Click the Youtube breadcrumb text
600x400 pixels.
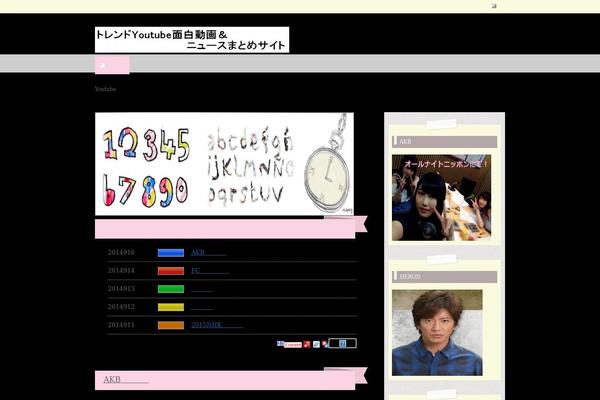[105, 89]
